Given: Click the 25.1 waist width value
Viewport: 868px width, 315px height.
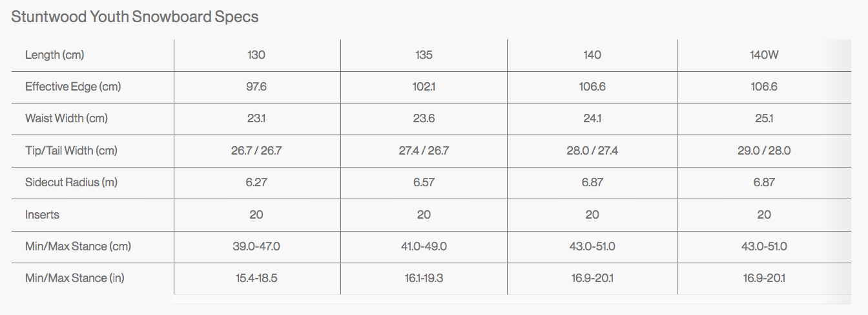Looking at the screenshot, I should pos(764,118).
